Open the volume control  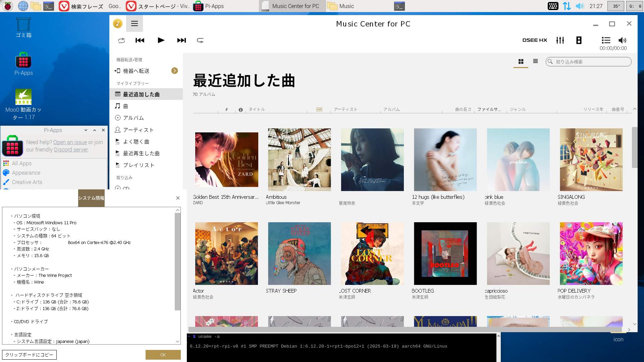pyautogui.click(x=622, y=40)
